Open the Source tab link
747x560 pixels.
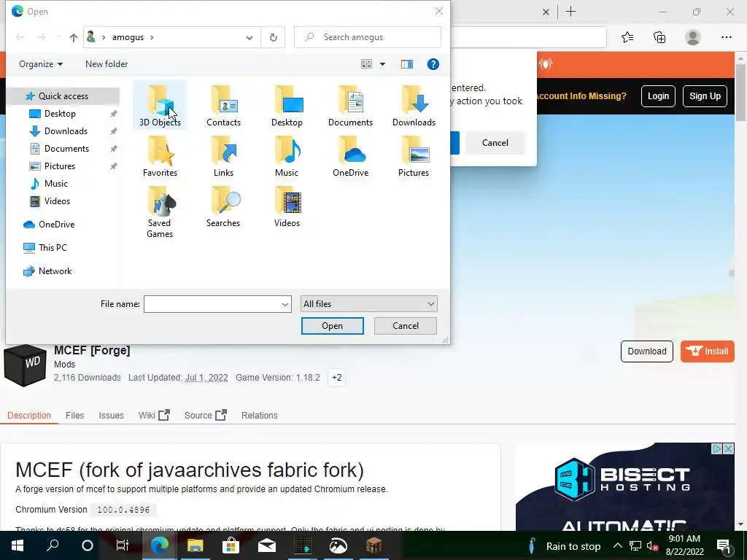click(205, 415)
